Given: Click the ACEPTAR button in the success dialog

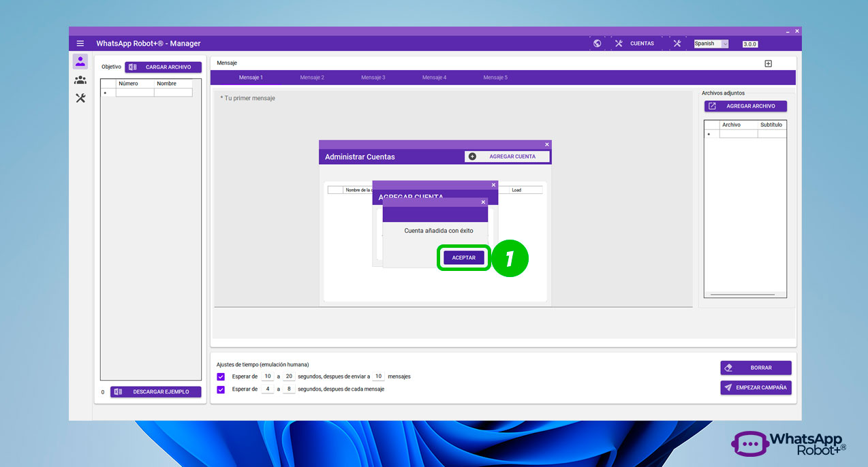Looking at the screenshot, I should point(464,258).
